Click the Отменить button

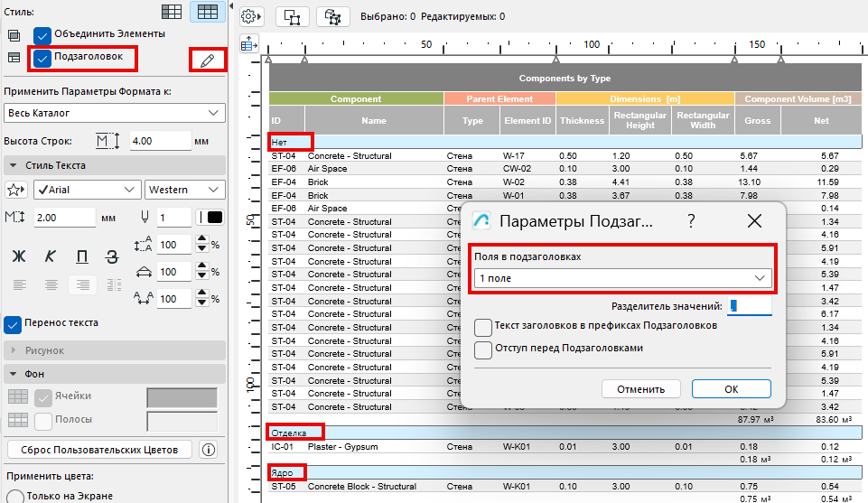pyautogui.click(x=640, y=389)
